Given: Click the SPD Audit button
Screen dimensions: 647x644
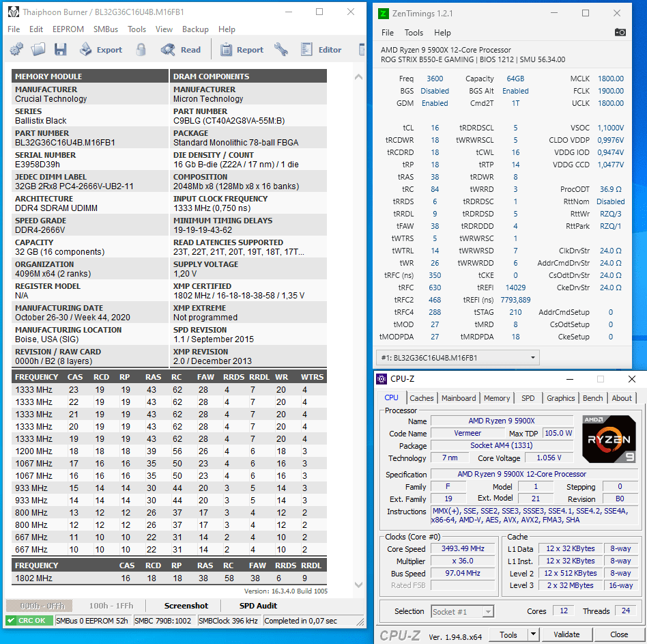Looking at the screenshot, I should coord(258,606).
